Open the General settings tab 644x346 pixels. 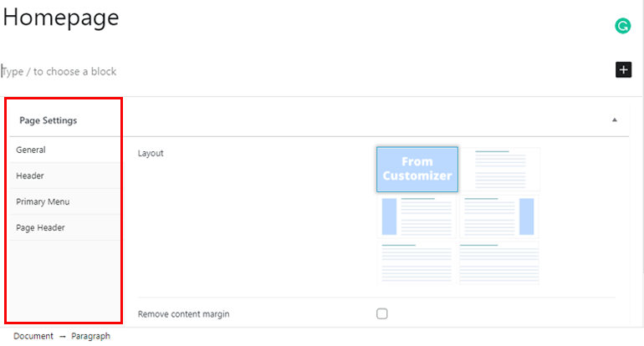coord(64,150)
